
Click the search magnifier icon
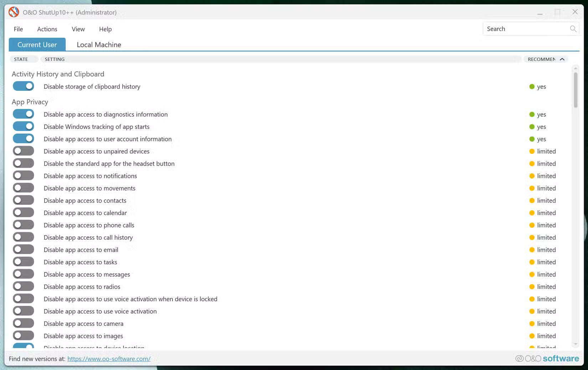click(573, 29)
